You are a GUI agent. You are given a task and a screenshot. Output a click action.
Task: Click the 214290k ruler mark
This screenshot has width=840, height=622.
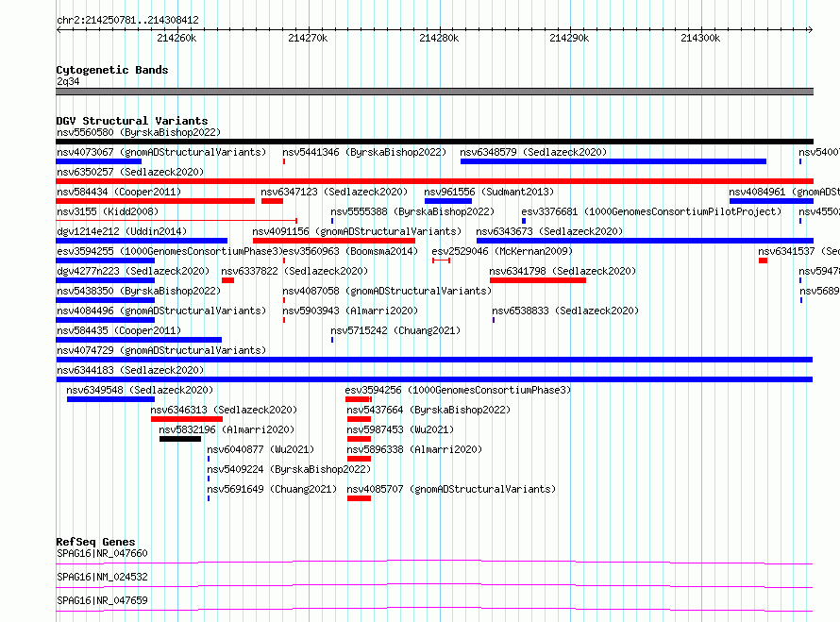point(569,38)
